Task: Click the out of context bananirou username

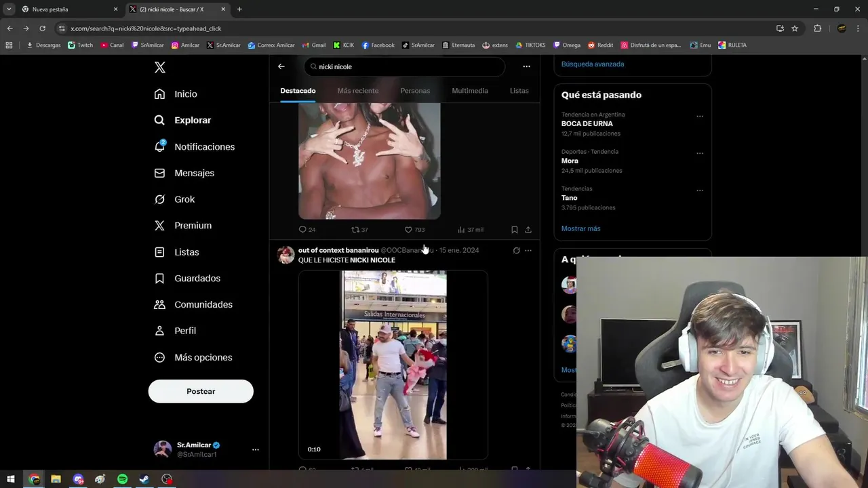Action: [x=338, y=250]
